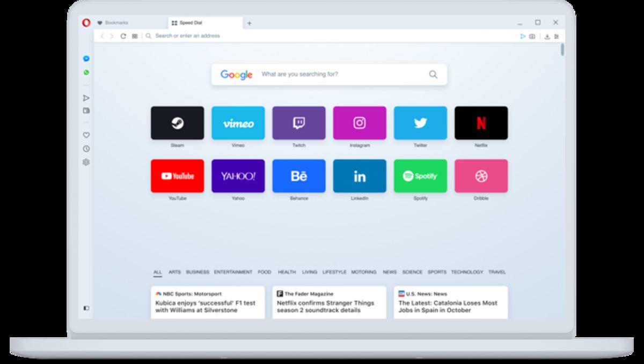
Task: Toggle the sidebar panel at bottom left
Action: (x=86, y=308)
